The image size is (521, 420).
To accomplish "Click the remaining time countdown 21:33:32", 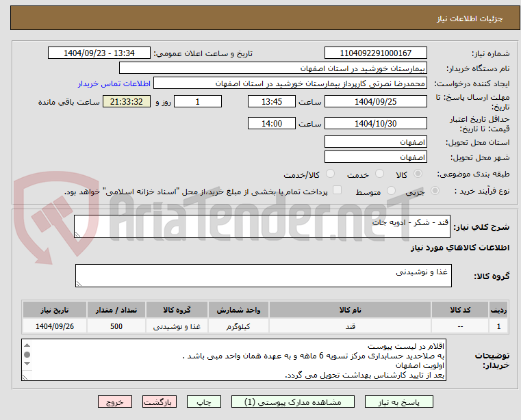I will 126,102.
